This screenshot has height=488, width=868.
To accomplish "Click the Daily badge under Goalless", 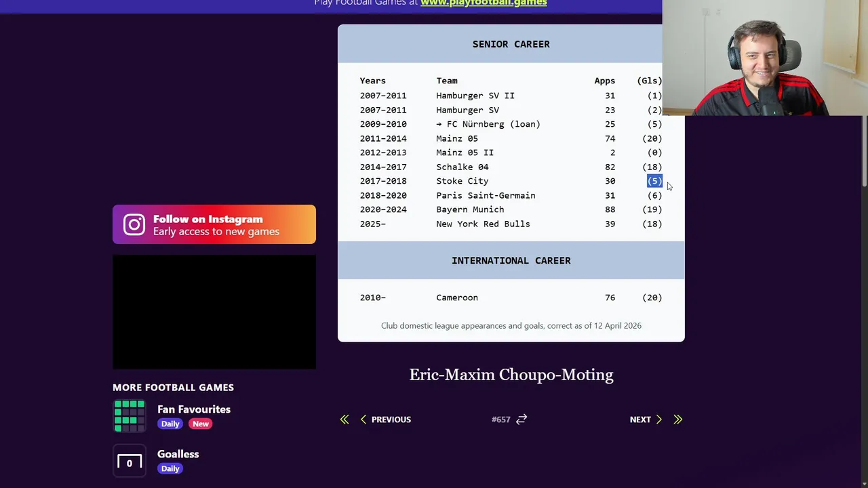I will (x=170, y=468).
